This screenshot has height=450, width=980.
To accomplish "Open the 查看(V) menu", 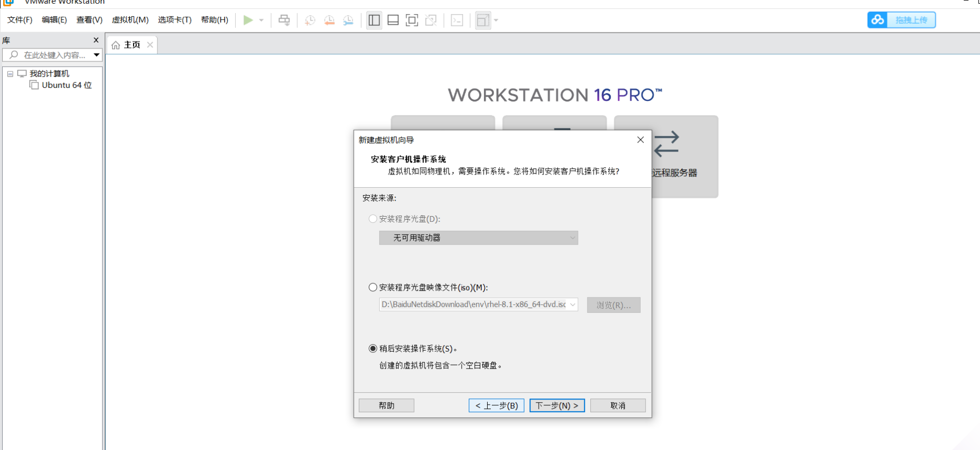I will click(89, 20).
